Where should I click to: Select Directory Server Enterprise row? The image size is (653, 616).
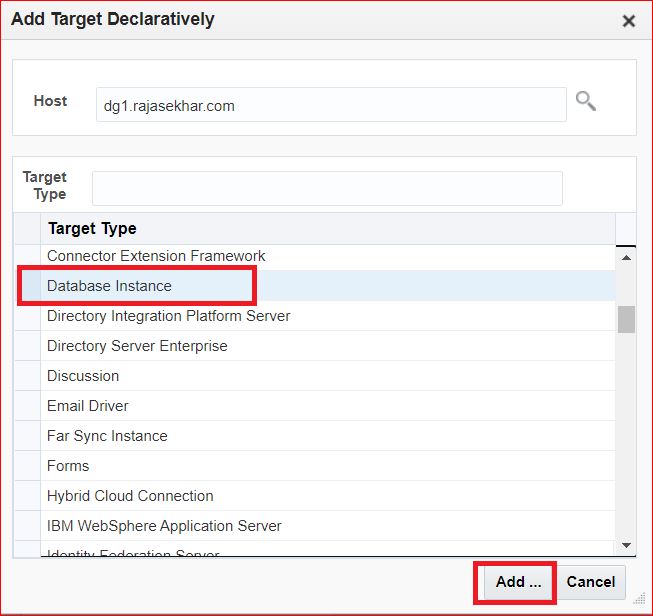(x=137, y=346)
